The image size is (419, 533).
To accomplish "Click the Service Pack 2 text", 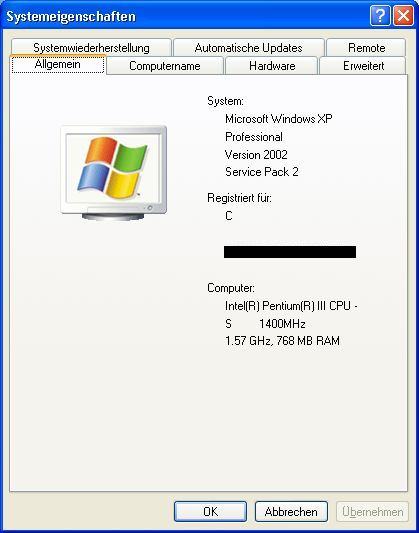I will (x=262, y=172).
